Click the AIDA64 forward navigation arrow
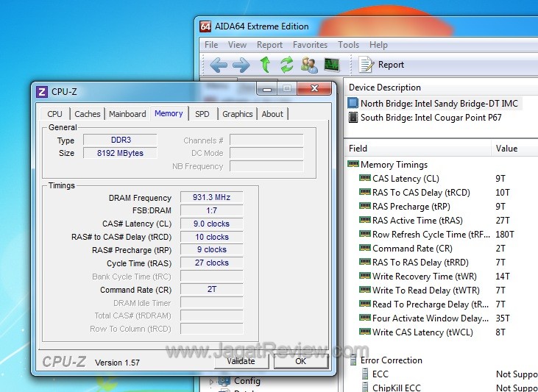This screenshot has height=392, width=538. pos(241,65)
